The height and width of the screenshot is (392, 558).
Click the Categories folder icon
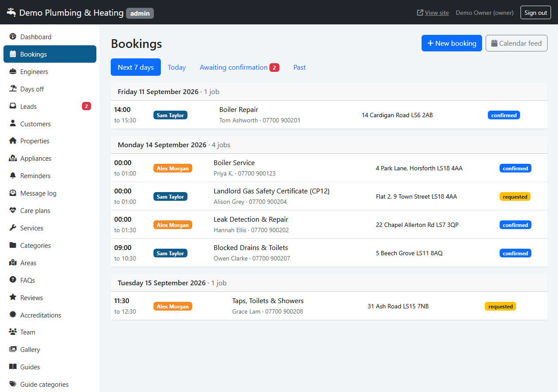[13, 245]
